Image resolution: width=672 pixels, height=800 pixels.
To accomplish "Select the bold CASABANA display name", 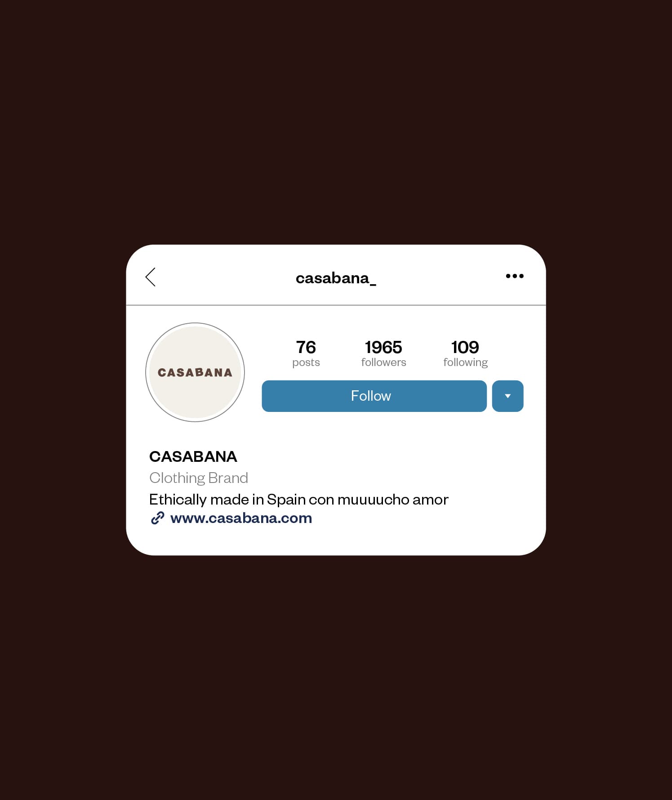I will click(x=193, y=456).
